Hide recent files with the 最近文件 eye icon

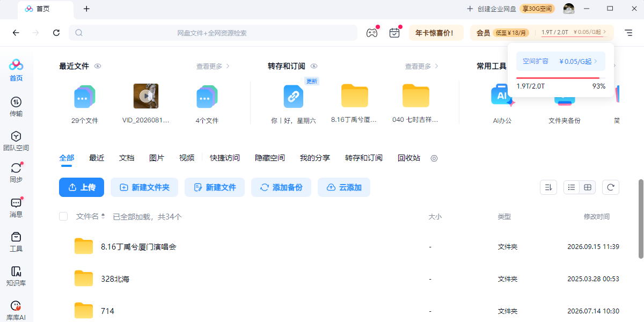pyautogui.click(x=98, y=66)
